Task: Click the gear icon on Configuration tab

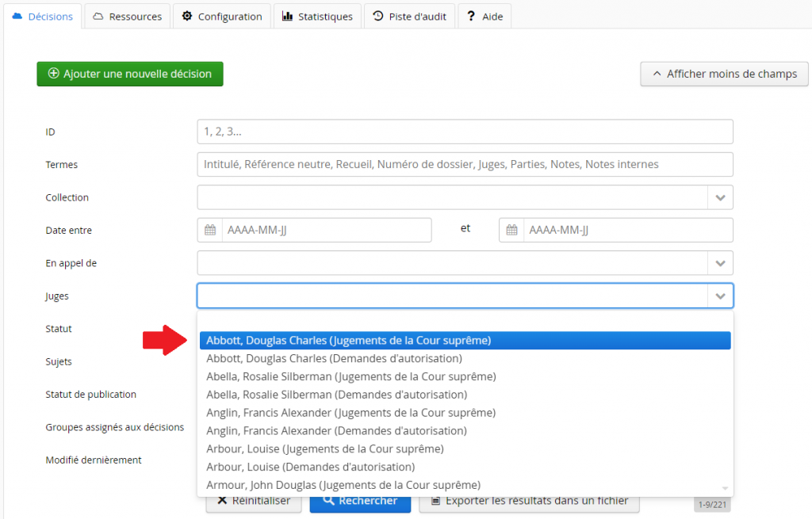Action: [187, 16]
